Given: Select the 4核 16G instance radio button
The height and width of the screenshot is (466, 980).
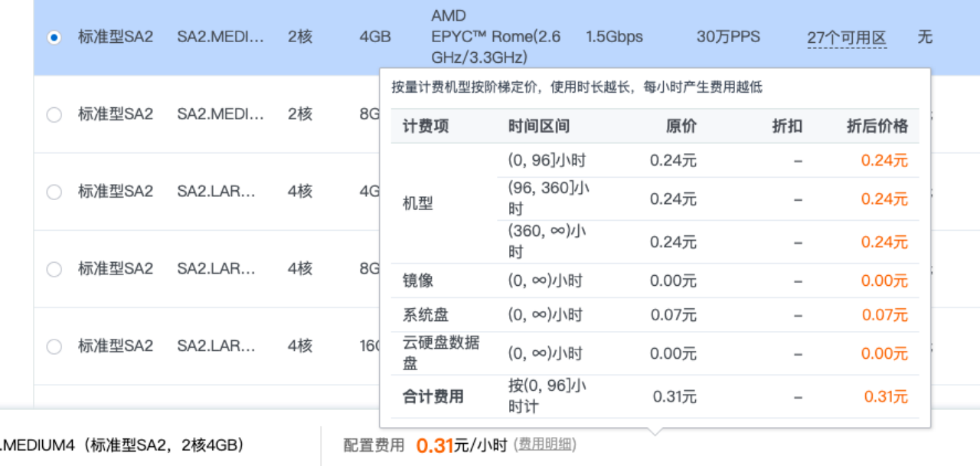Looking at the screenshot, I should coord(54,346).
